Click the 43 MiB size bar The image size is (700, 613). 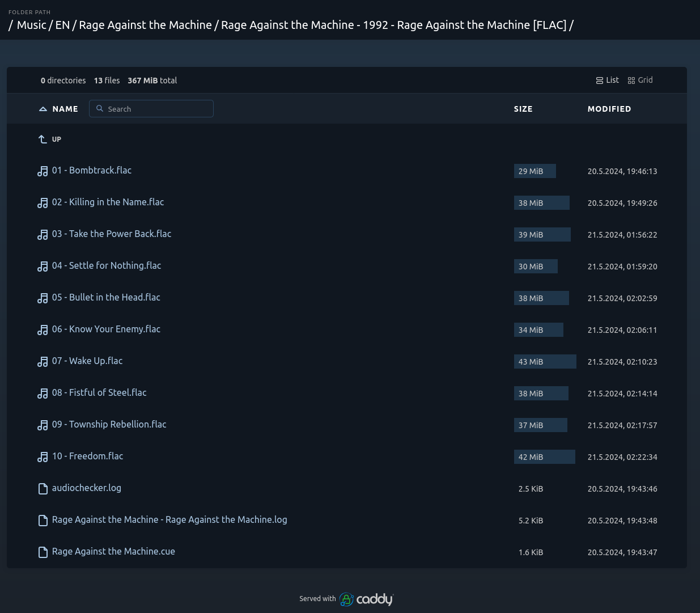(x=545, y=362)
